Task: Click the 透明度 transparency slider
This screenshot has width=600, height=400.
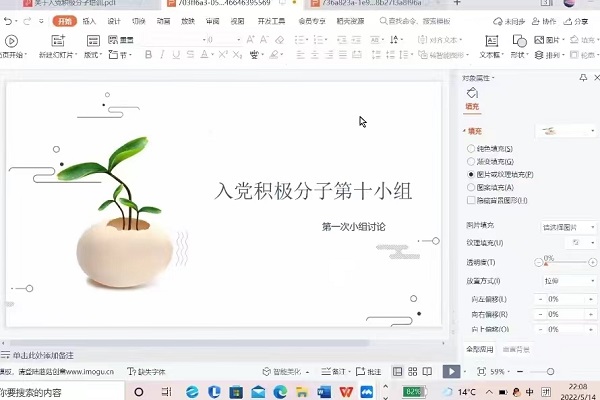Action: click(565, 262)
